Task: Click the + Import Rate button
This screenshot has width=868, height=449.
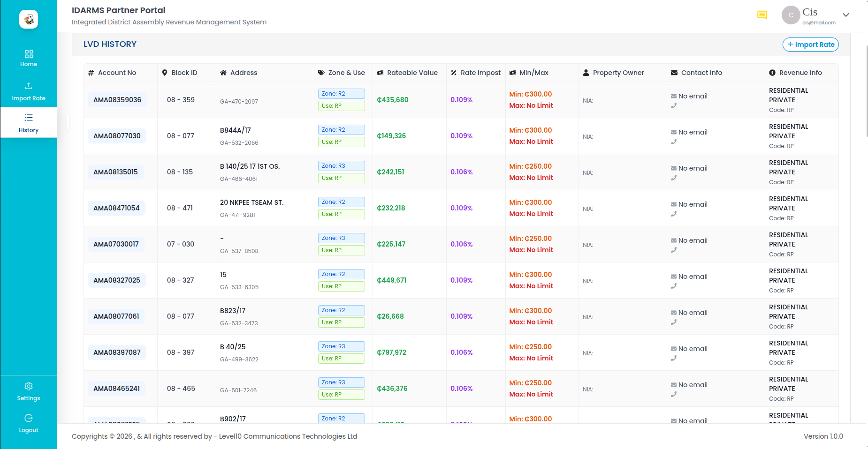Action: (810, 45)
